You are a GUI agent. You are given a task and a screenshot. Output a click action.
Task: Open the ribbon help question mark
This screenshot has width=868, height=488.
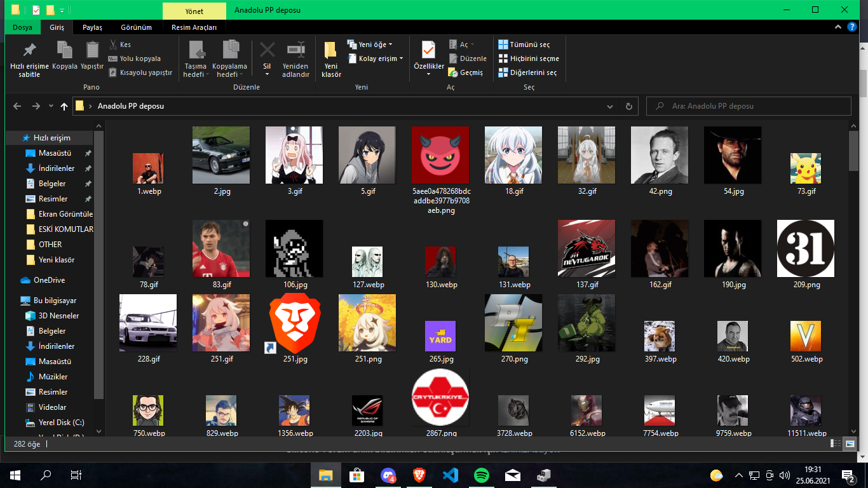click(851, 27)
